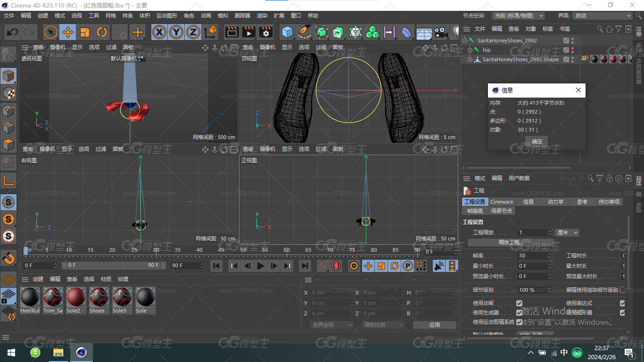Add a blue Cube primitive object
The height and width of the screenshot is (362, 644).
tap(288, 32)
